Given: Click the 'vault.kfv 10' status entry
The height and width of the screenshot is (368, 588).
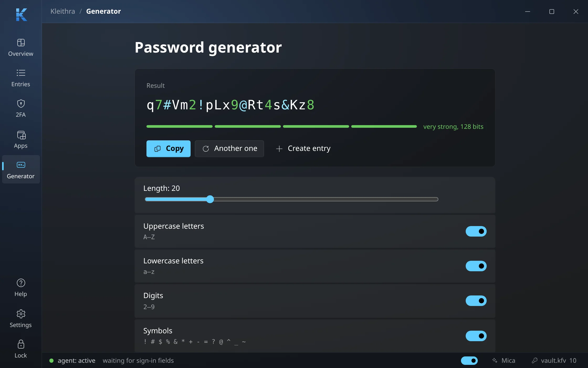Looking at the screenshot, I should 554,360.
